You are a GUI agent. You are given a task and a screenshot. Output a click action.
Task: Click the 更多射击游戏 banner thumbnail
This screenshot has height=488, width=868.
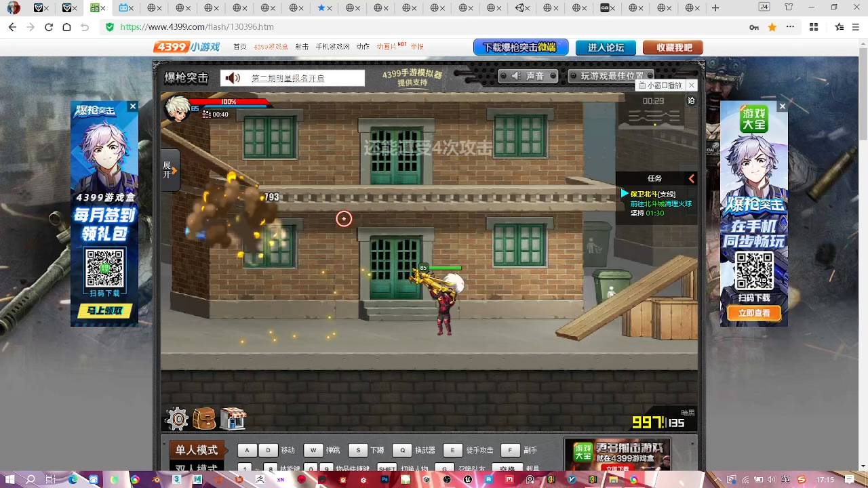pyautogui.click(x=617, y=454)
